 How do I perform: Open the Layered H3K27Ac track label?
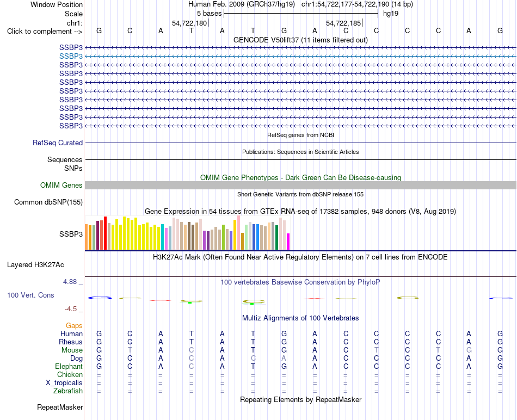click(x=35, y=265)
